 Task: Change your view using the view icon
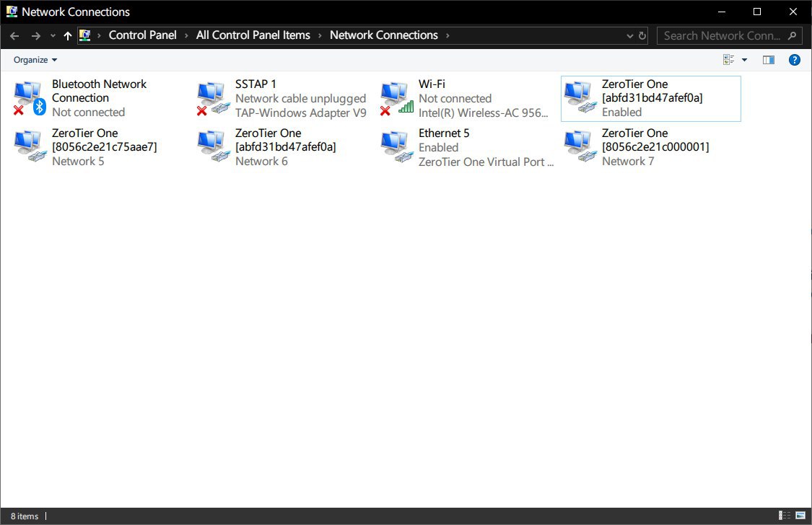pos(728,60)
